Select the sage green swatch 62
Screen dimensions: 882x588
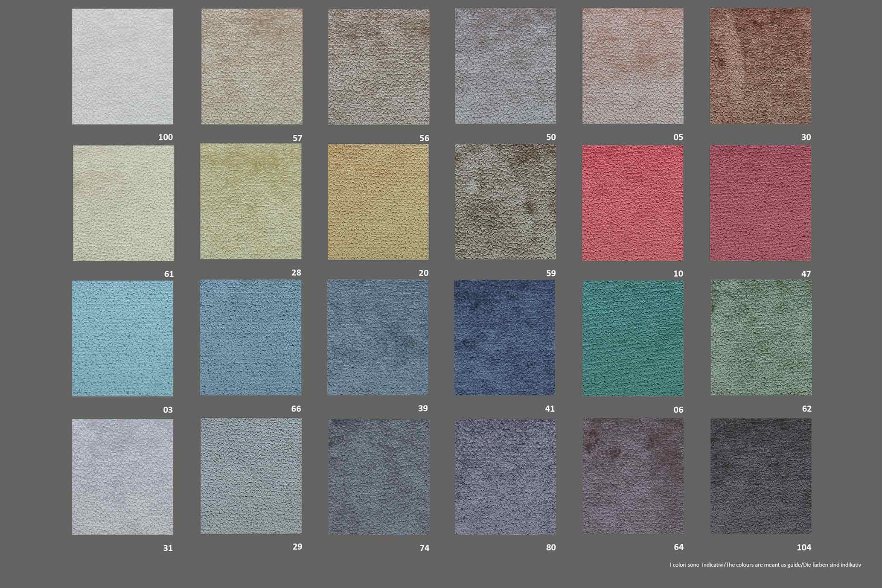761,338
